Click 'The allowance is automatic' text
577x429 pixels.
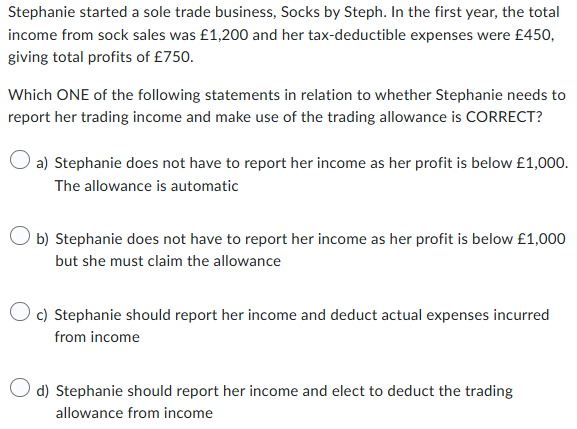146,186
